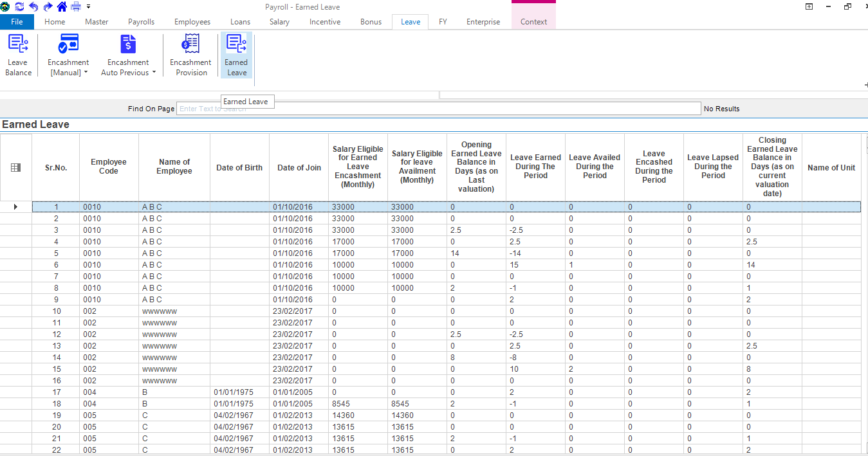Click the Date of Join column header
868x456 pixels.
click(x=299, y=167)
